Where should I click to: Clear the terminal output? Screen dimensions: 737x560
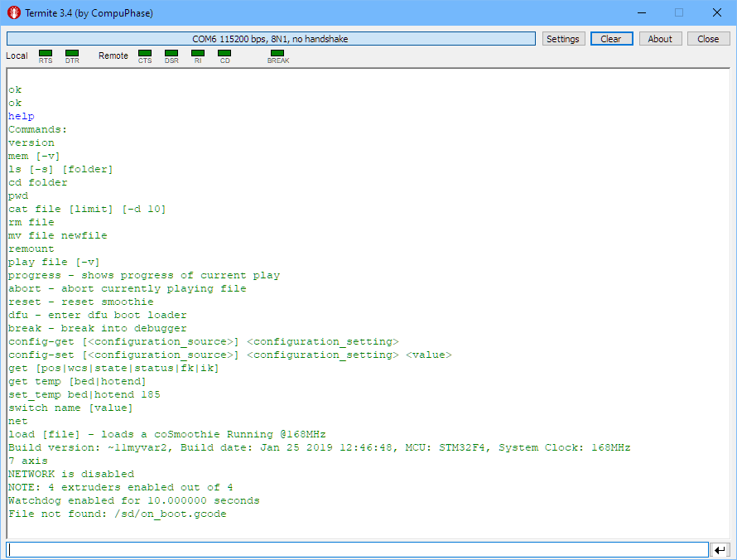click(611, 39)
